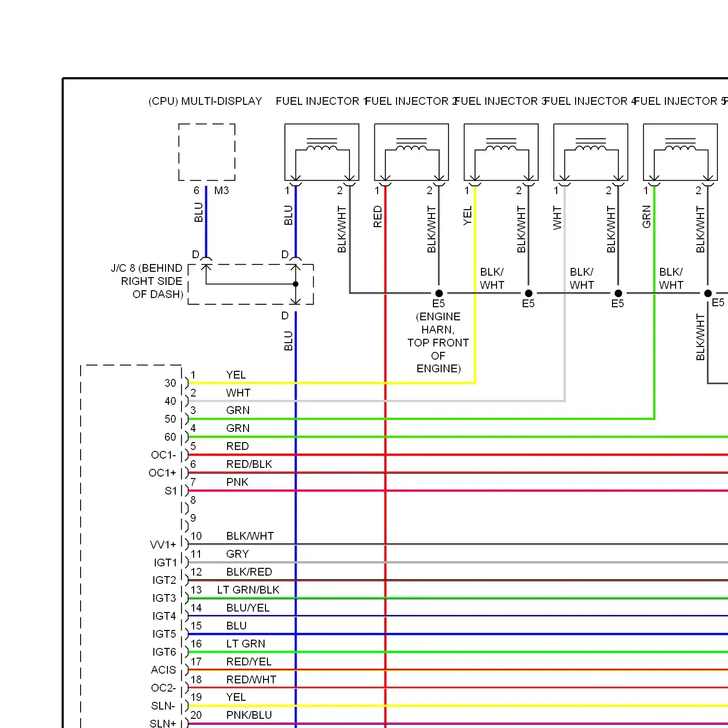Screen dimensions: 728x728
Task: Click the vertical 'BLU' label under Multi-Display pin 6
Action: [199, 213]
